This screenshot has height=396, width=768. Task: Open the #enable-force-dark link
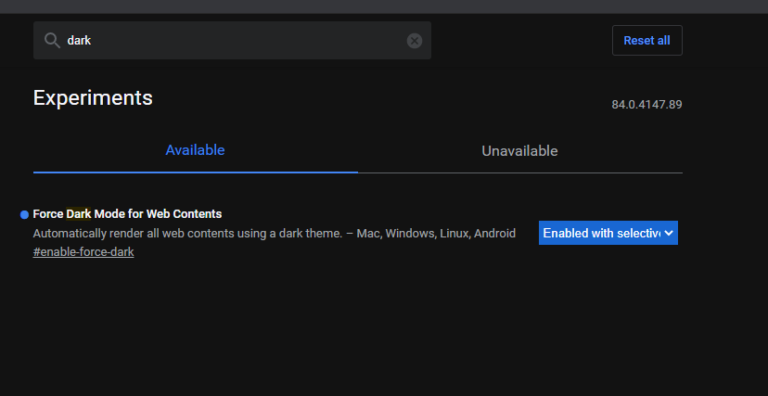point(83,252)
